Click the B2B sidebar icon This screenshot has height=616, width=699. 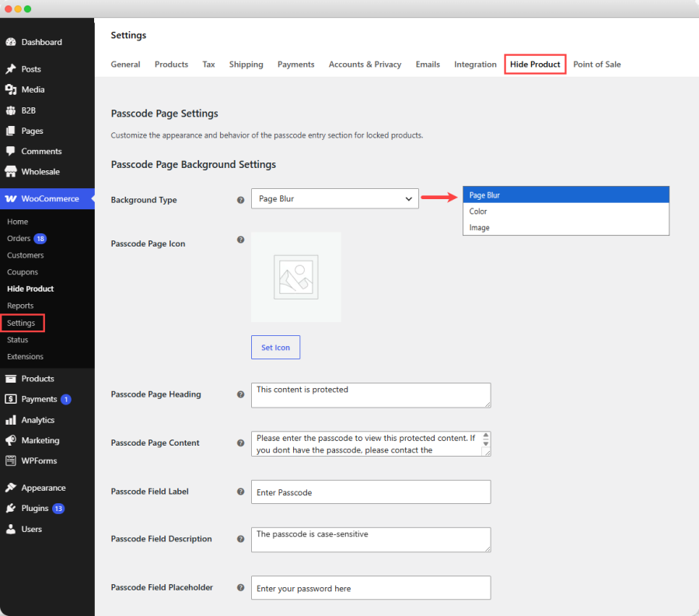click(11, 110)
